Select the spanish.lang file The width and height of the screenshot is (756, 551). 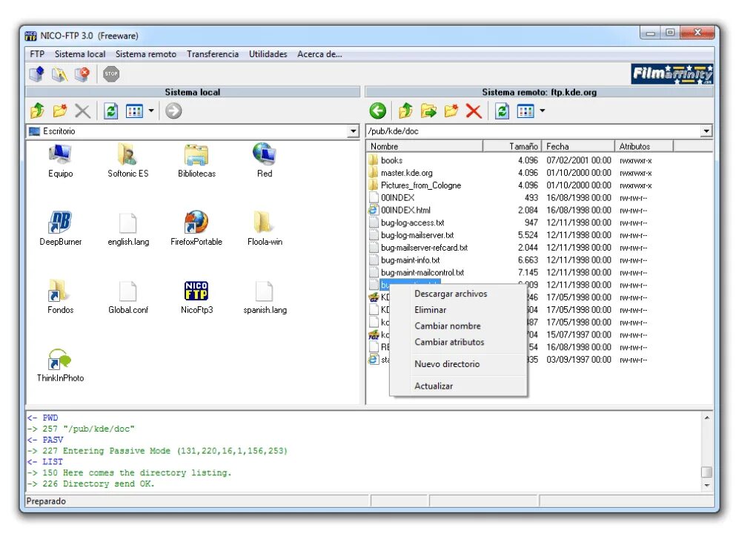tap(265, 297)
